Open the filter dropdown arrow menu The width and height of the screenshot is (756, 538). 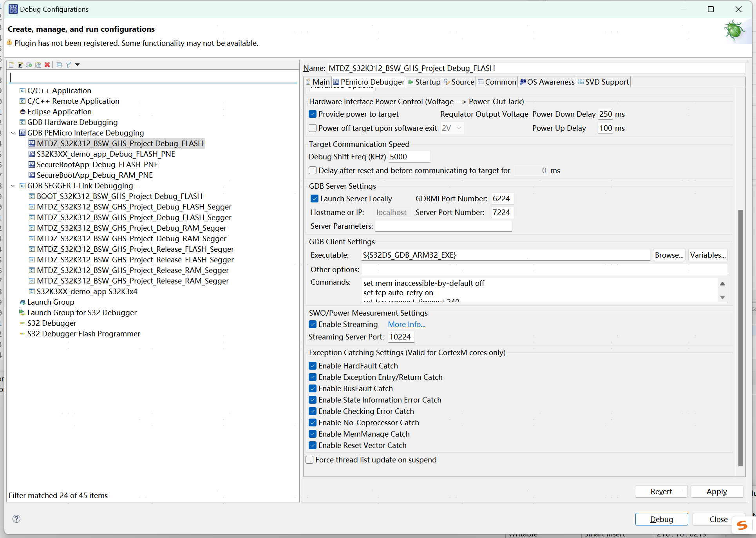point(78,65)
